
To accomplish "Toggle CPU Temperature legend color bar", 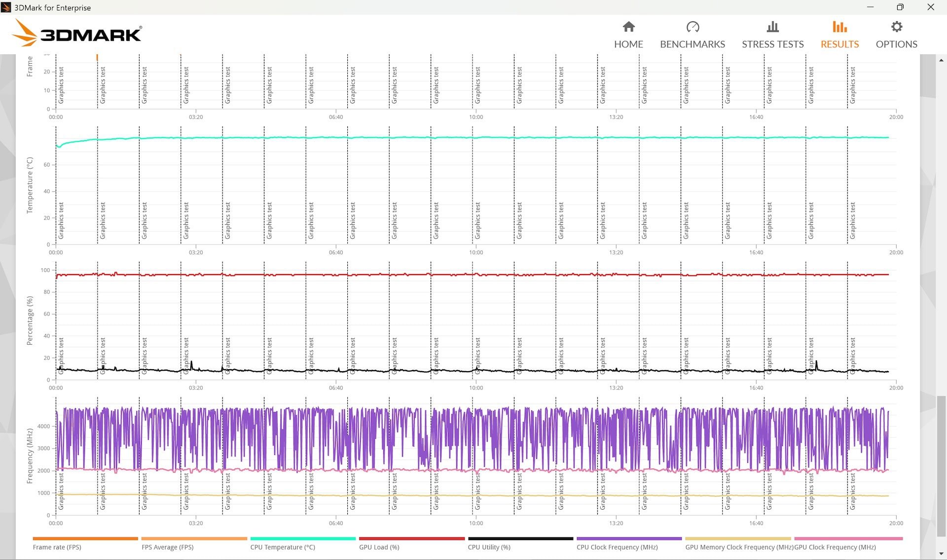I will coord(303,539).
